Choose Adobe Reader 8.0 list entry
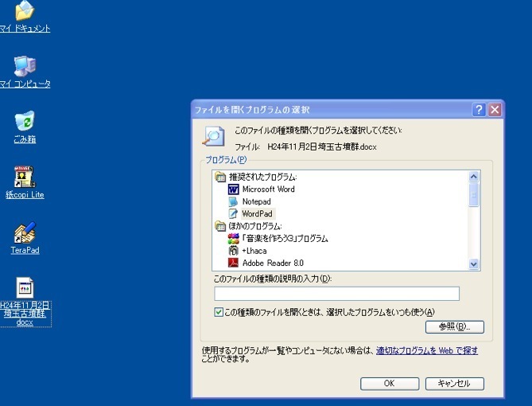Screen dimensions: 532x406 click(x=273, y=263)
